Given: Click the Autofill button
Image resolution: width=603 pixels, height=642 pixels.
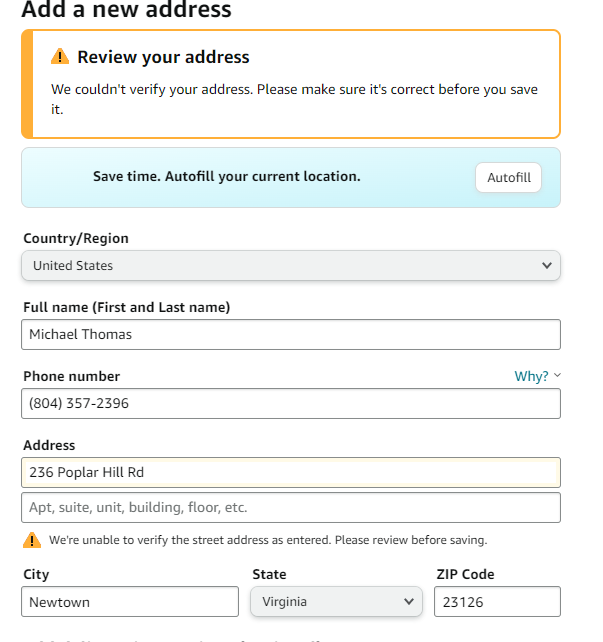Looking at the screenshot, I should tap(508, 177).
